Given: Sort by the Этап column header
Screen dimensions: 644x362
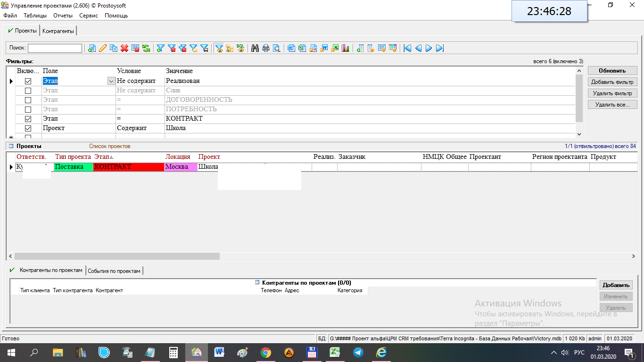Looking at the screenshot, I should click(101, 156).
